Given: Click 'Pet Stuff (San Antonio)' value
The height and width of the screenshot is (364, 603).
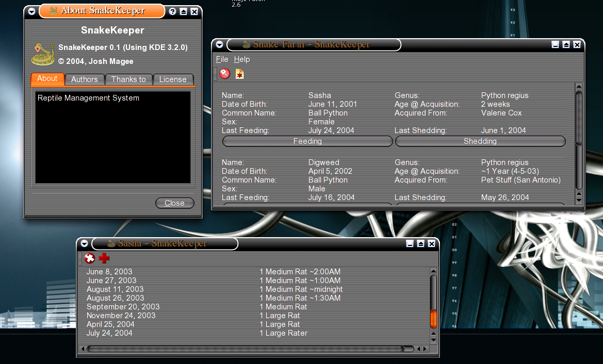Looking at the screenshot, I should pyautogui.click(x=520, y=180).
